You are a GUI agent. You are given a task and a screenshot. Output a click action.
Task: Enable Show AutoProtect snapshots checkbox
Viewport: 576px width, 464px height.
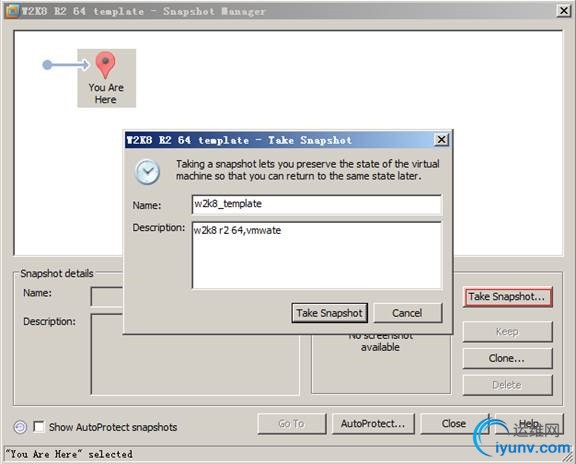pyautogui.click(x=39, y=427)
